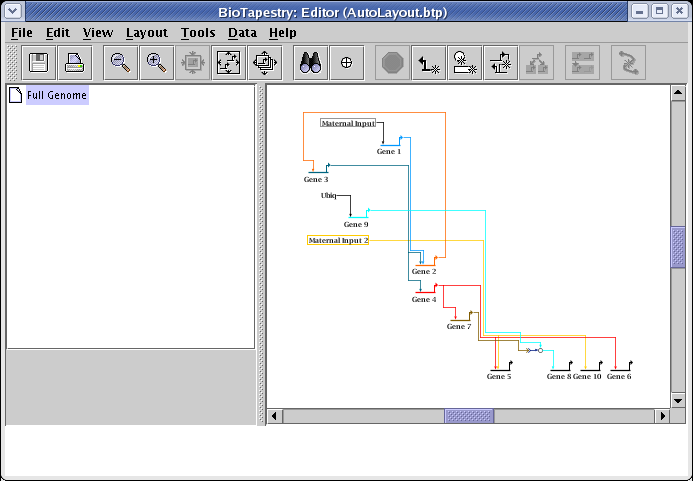
Task: Open the Data menu
Action: (242, 32)
